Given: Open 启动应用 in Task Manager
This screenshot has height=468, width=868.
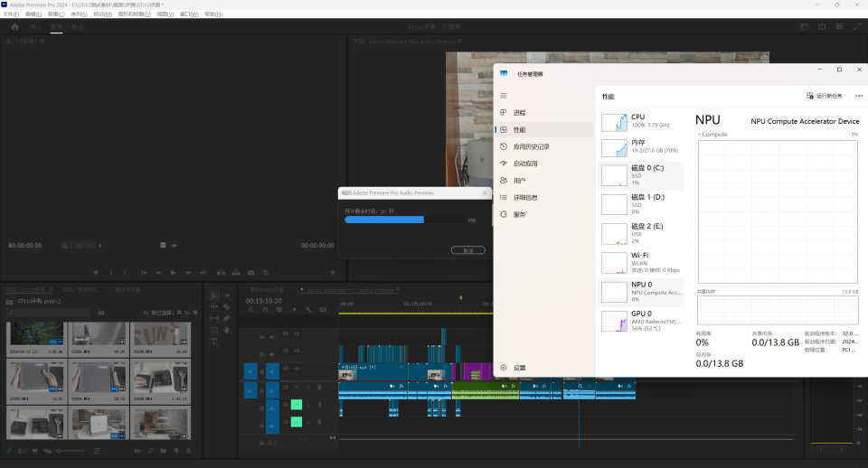Looking at the screenshot, I should pos(544,164).
